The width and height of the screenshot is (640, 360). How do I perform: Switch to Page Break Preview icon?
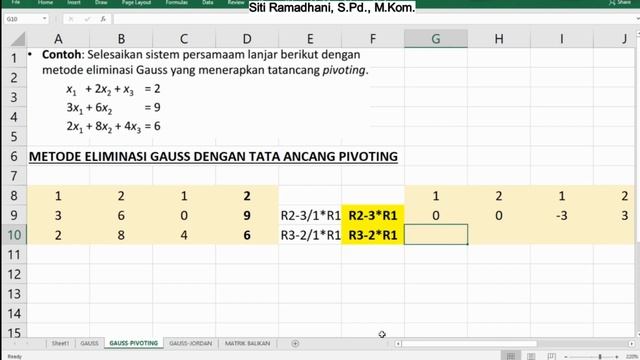551,356
